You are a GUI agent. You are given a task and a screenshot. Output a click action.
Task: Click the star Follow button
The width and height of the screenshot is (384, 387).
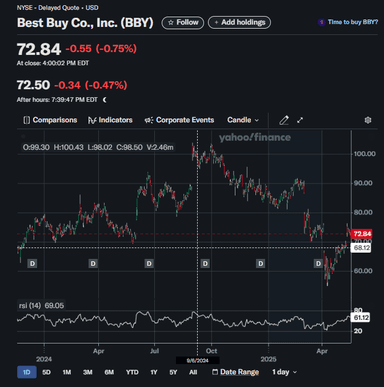click(x=183, y=22)
